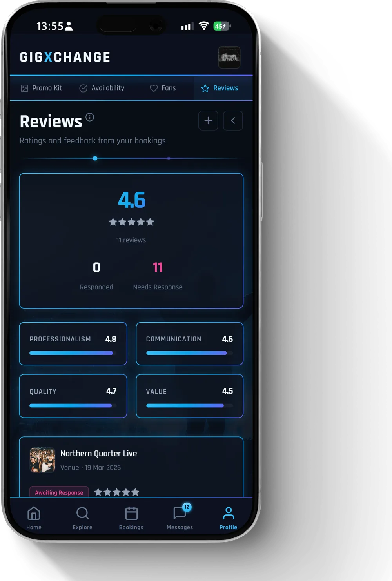Tap 'Venue · 19 Mar 2026' text
392x581 pixels.
click(91, 468)
